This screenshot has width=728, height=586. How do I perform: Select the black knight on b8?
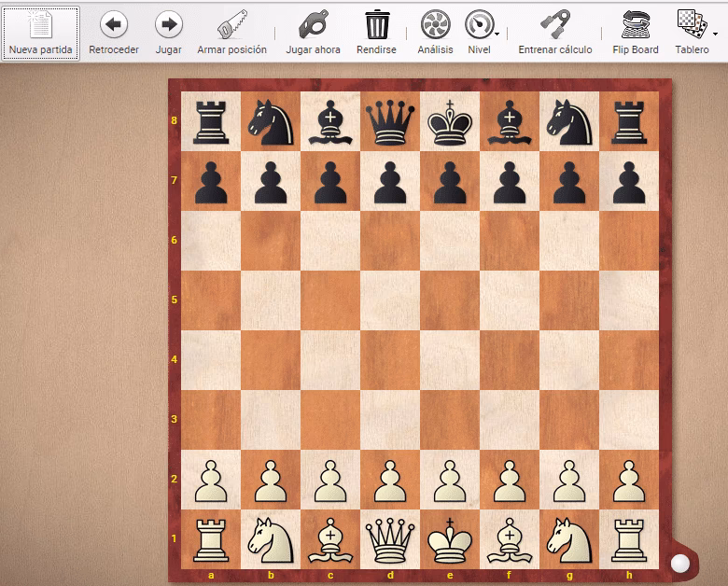coord(271,121)
